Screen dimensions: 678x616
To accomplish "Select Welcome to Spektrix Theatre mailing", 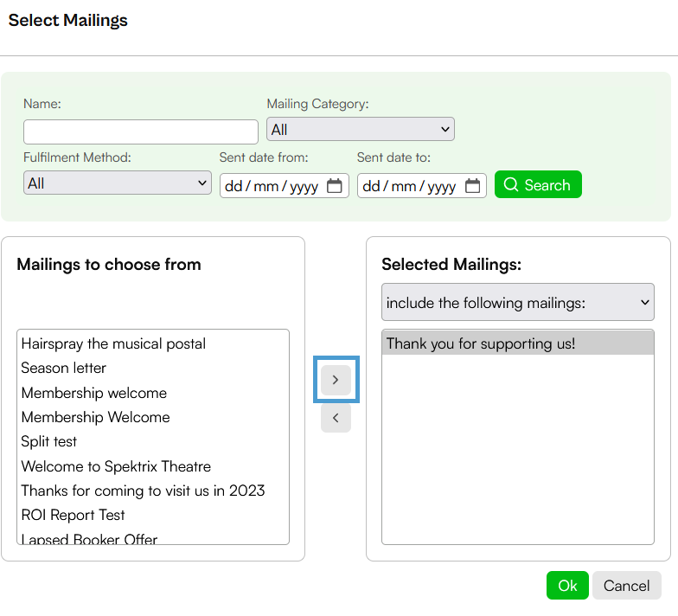I will coord(152,465).
